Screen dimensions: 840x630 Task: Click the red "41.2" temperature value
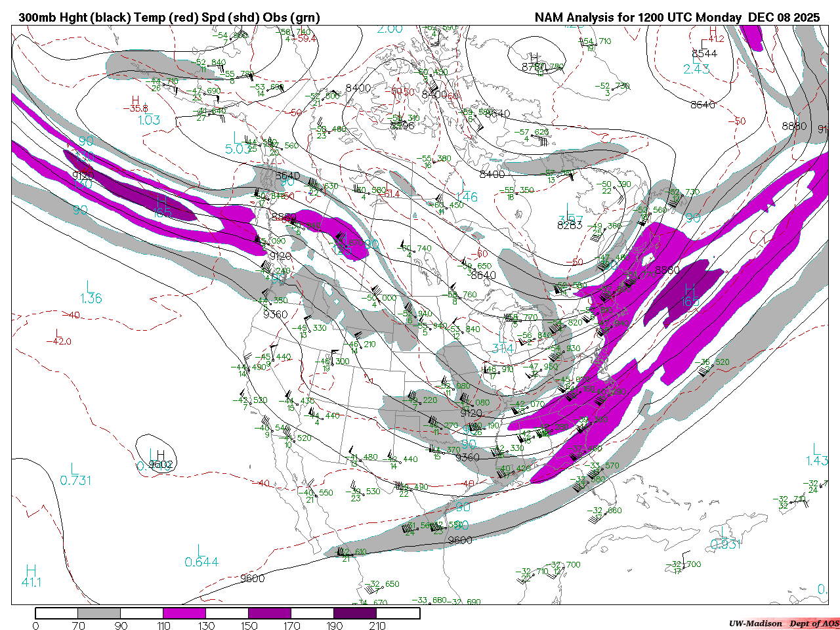(715, 39)
